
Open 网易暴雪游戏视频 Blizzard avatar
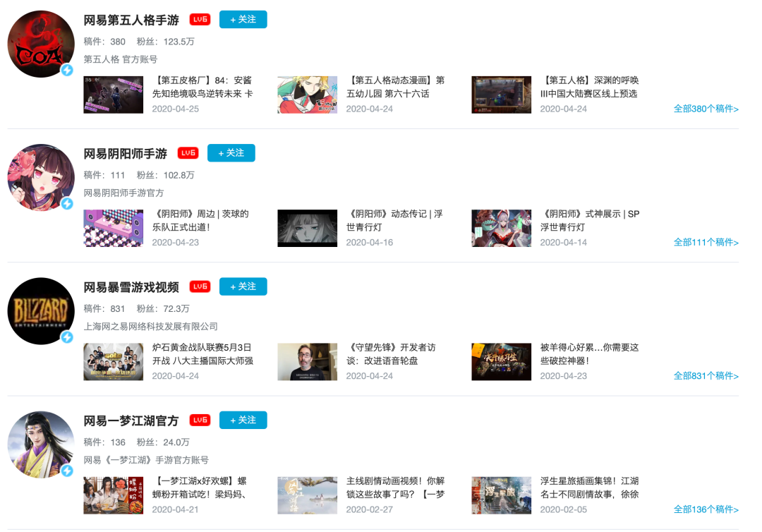[x=41, y=311]
